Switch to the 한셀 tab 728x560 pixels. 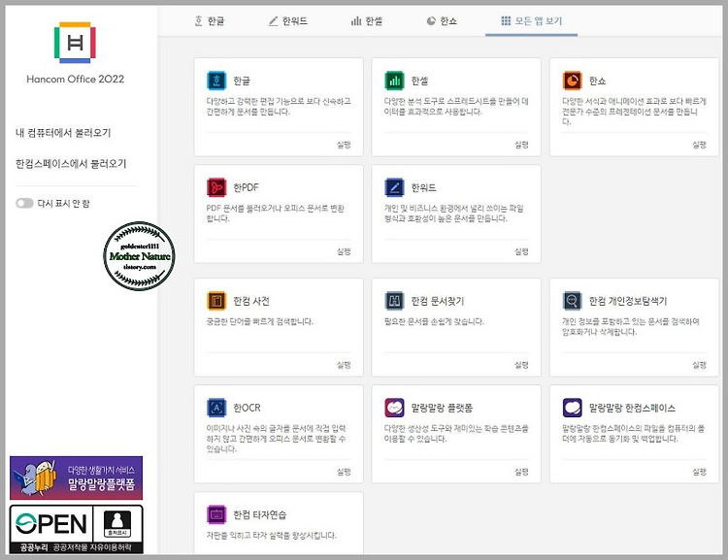tap(367, 21)
